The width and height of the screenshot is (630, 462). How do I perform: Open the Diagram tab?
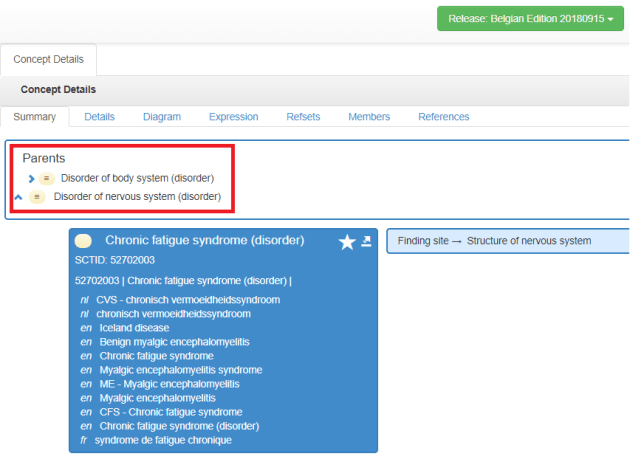pos(162,117)
